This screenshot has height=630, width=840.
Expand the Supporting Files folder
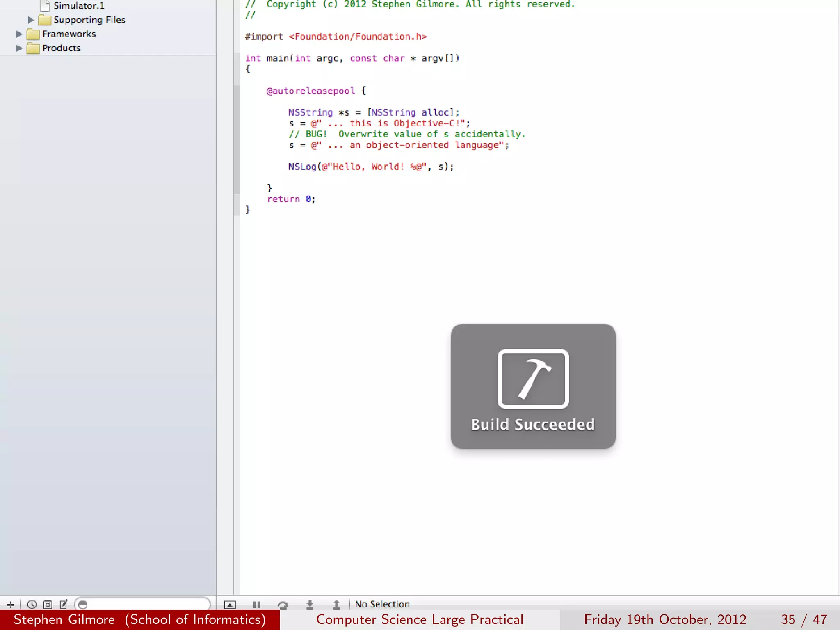31,20
